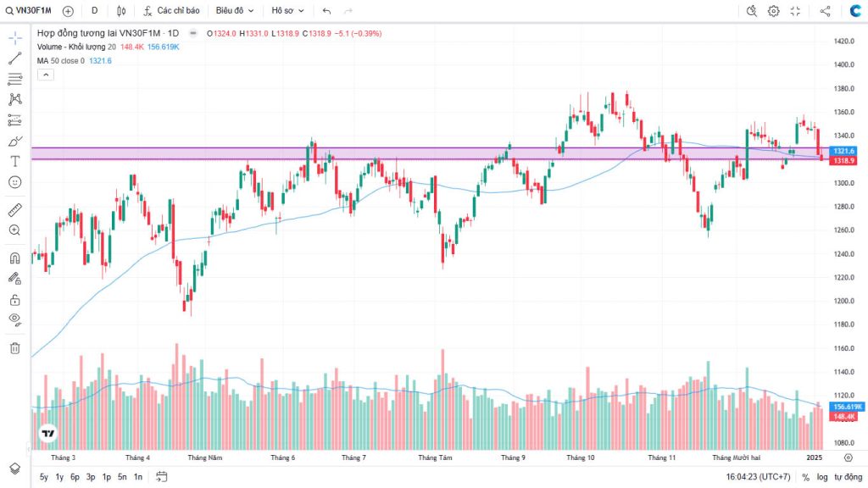Viewport: 868px width, 488px height.
Task: Open the Fibonacci retracement tools
Action: click(15, 79)
